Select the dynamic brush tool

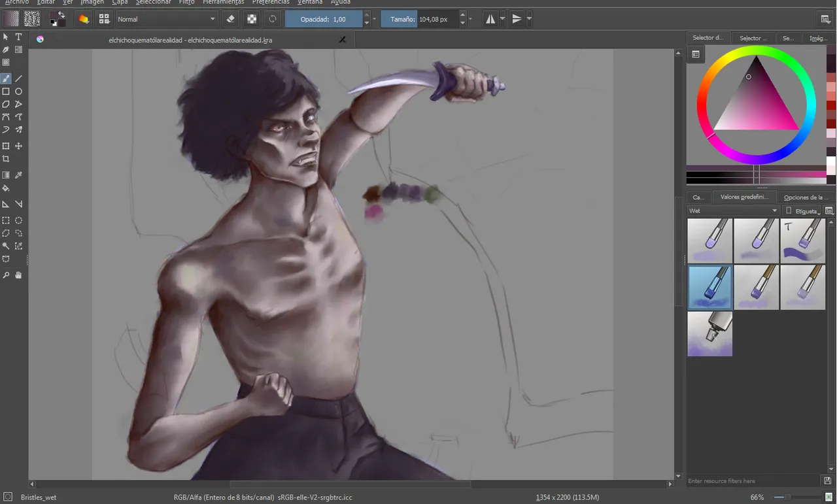(6, 129)
